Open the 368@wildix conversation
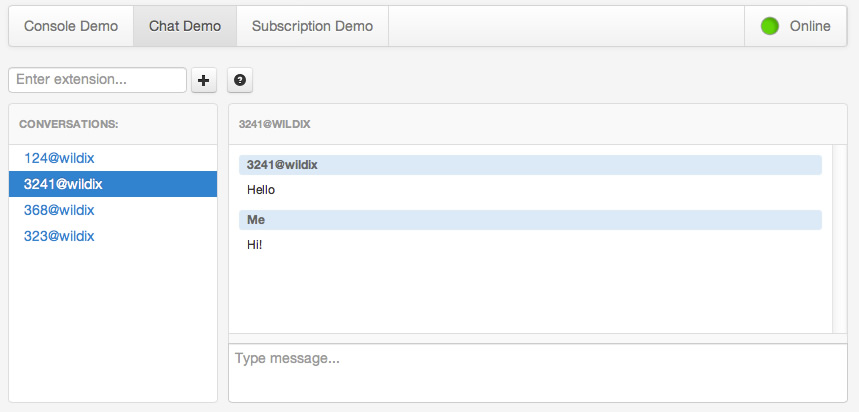859x412 pixels. (x=59, y=210)
